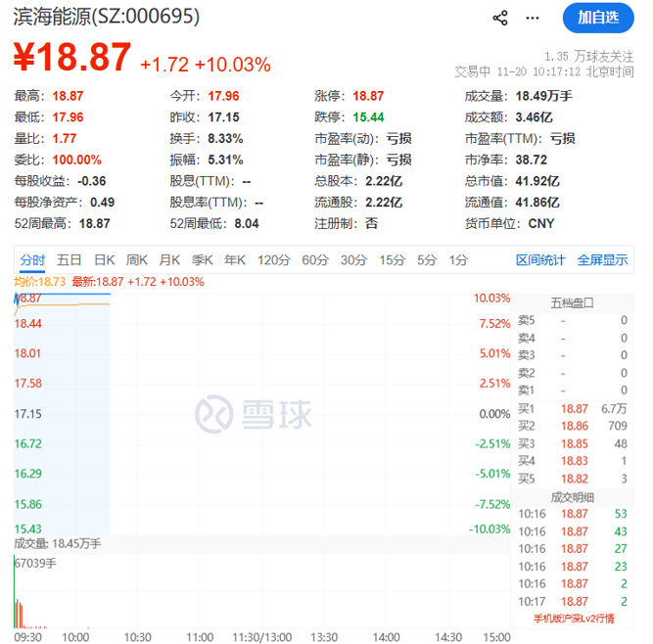Select the 月K chart tab

pyautogui.click(x=170, y=259)
